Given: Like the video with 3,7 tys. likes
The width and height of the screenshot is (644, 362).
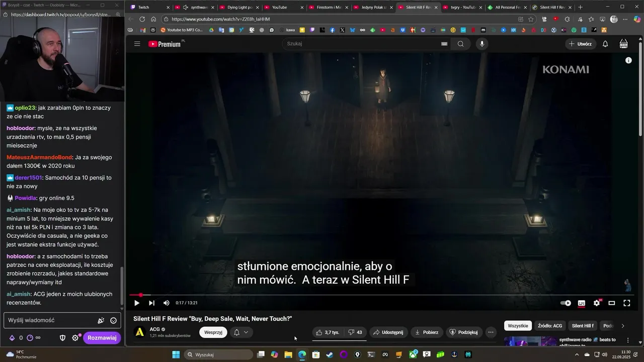Looking at the screenshot, I should click(328, 332).
